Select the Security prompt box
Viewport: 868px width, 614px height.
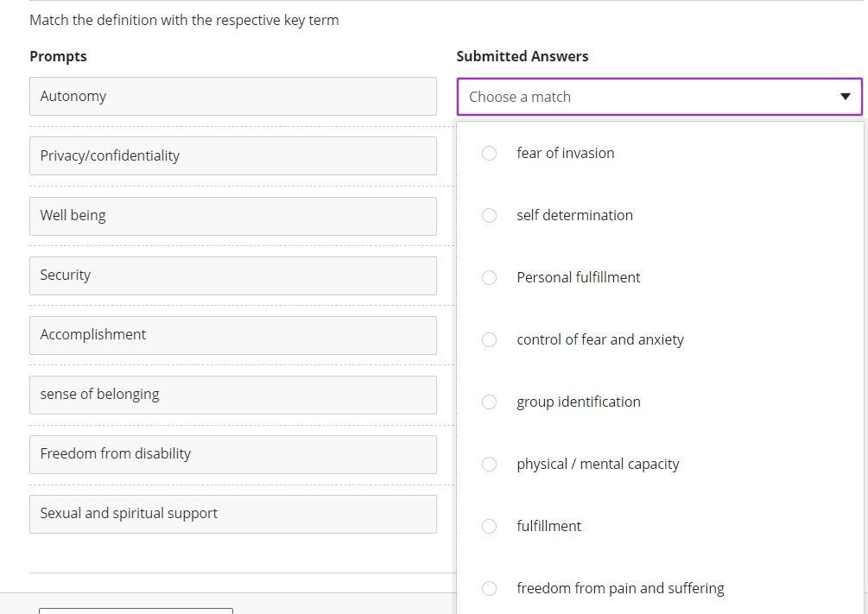(x=232, y=275)
